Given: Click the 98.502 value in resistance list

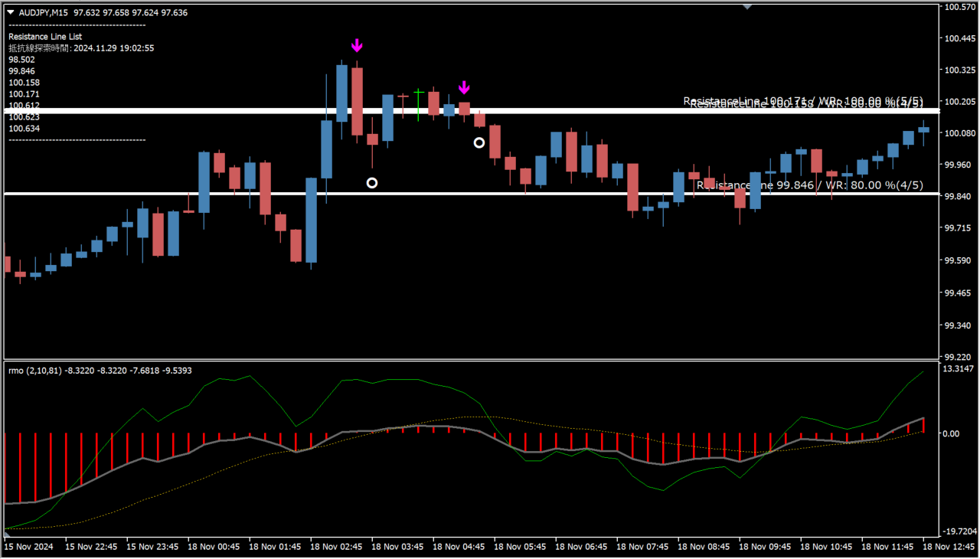Looking at the screenshot, I should click(21, 59).
